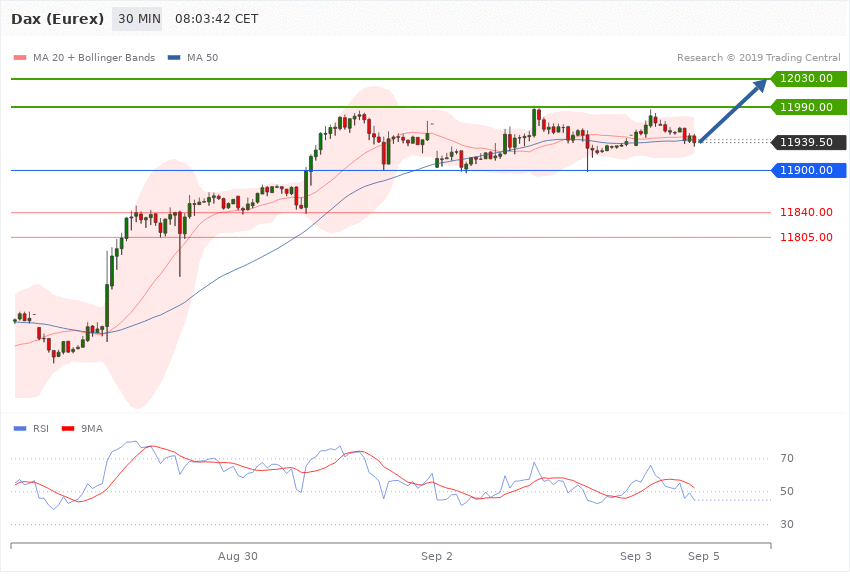
Task: Click the Research © 2019 Trading Central credit
Action: click(758, 57)
